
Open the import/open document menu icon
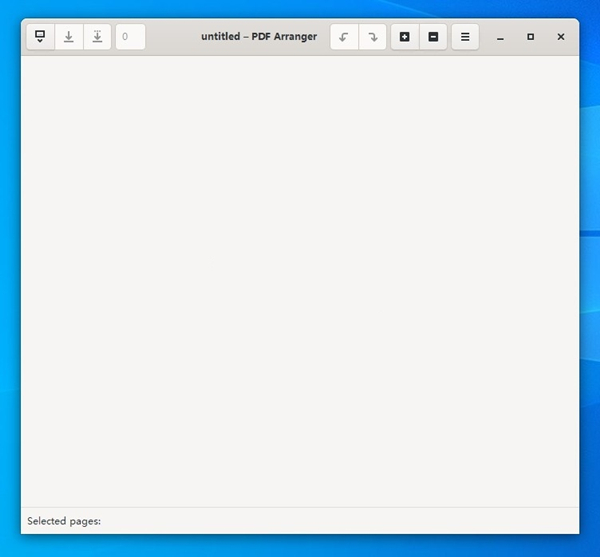click(x=40, y=37)
